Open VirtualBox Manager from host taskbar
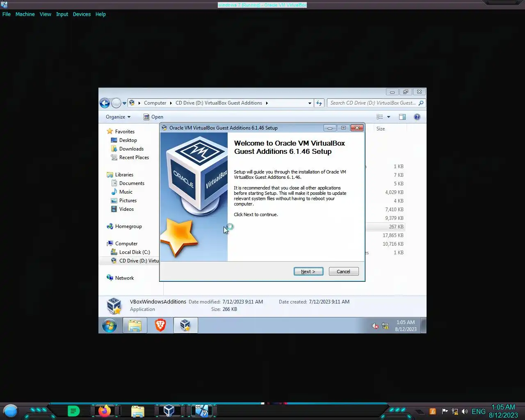The width and height of the screenshot is (525, 420). tap(169, 411)
